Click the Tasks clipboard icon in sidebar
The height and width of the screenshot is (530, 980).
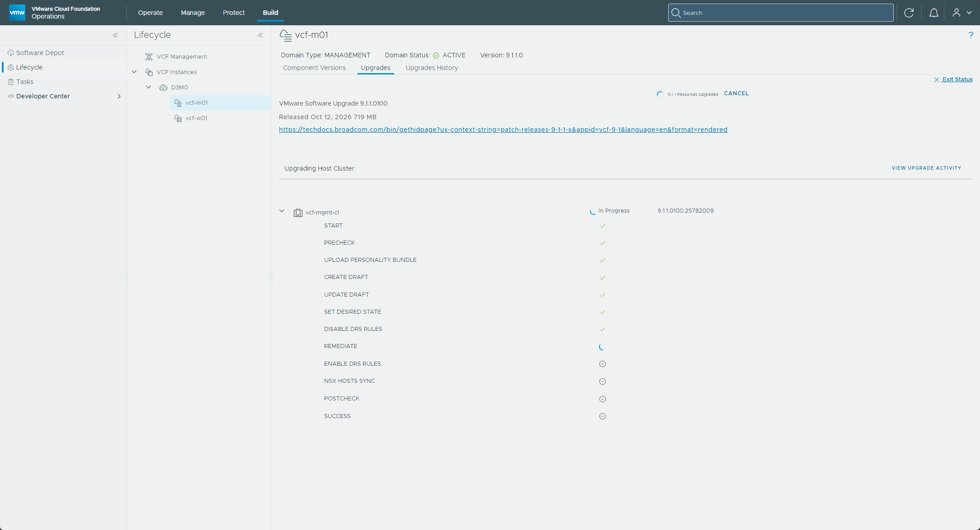click(11, 82)
